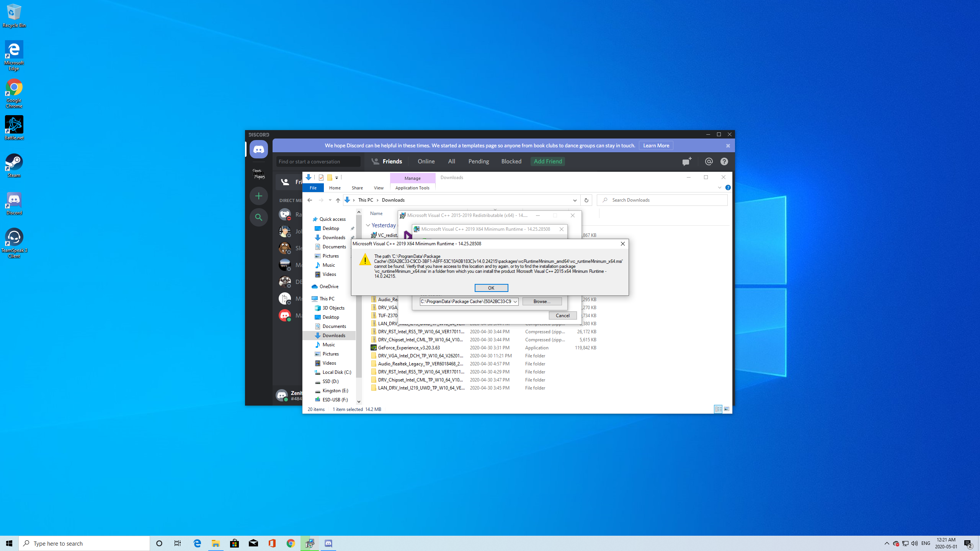Image resolution: width=980 pixels, height=551 pixels.
Task: Open the Share ribbon tab
Action: (x=357, y=188)
